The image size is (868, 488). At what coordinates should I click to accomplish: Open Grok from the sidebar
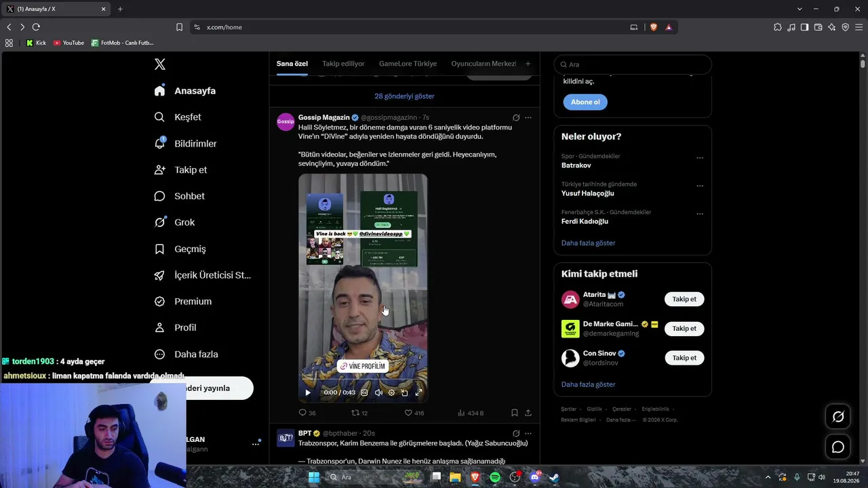(x=174, y=222)
